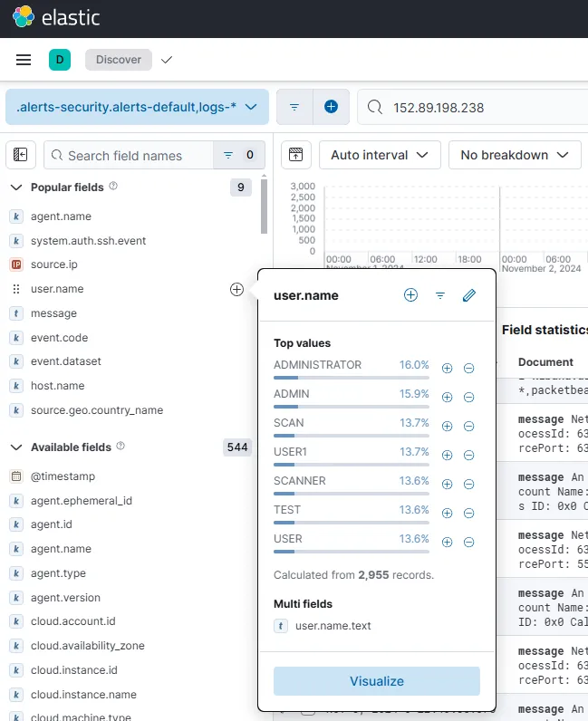Filter for SCANNER value

tap(447, 484)
